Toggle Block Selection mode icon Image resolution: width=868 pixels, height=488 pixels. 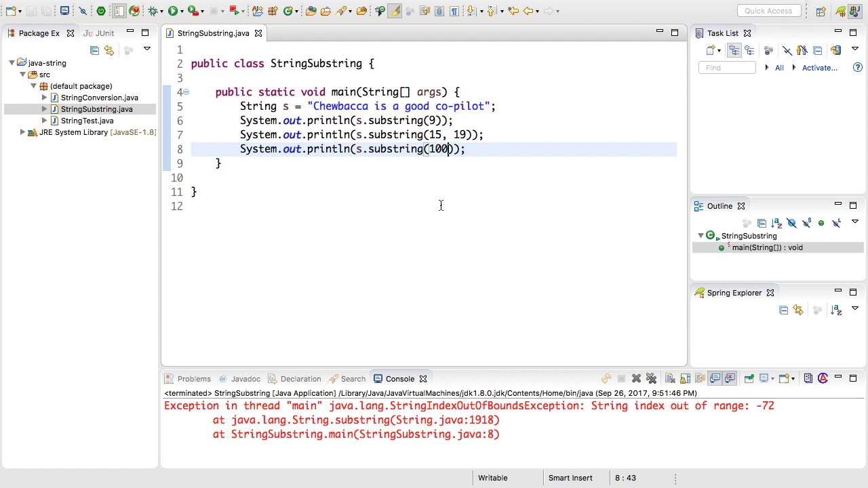[439, 11]
